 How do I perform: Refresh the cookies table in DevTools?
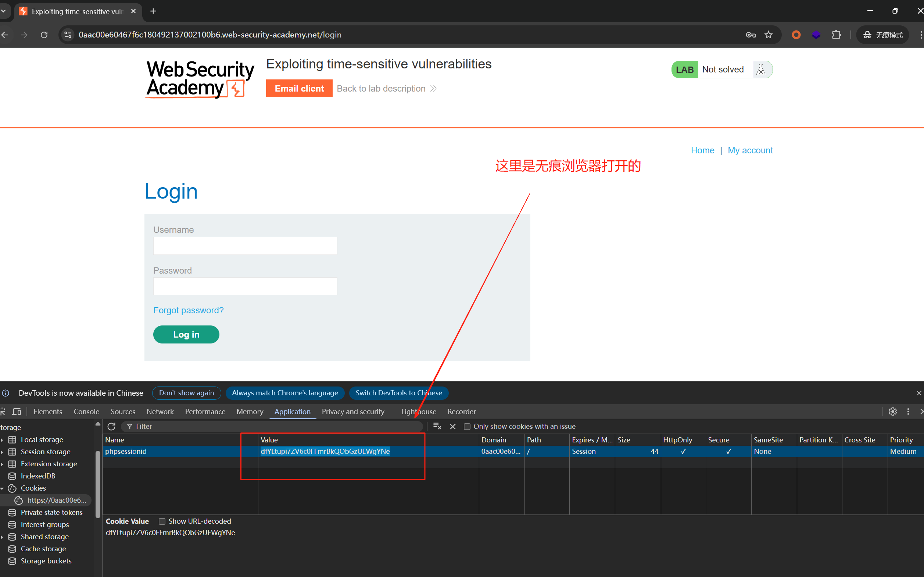[x=111, y=426]
